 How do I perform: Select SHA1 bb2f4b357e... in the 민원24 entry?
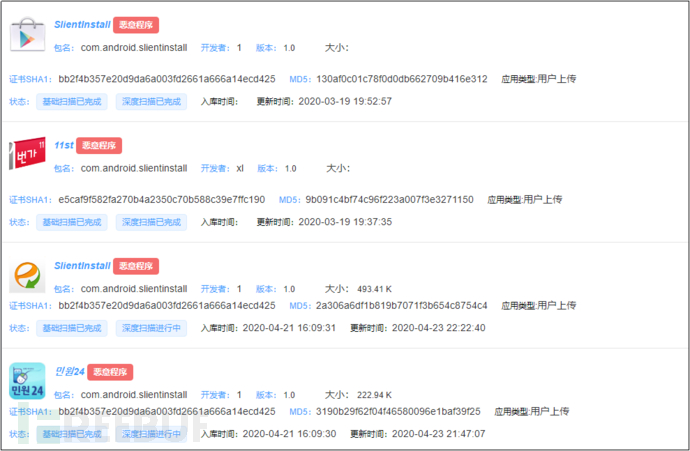tap(167, 411)
